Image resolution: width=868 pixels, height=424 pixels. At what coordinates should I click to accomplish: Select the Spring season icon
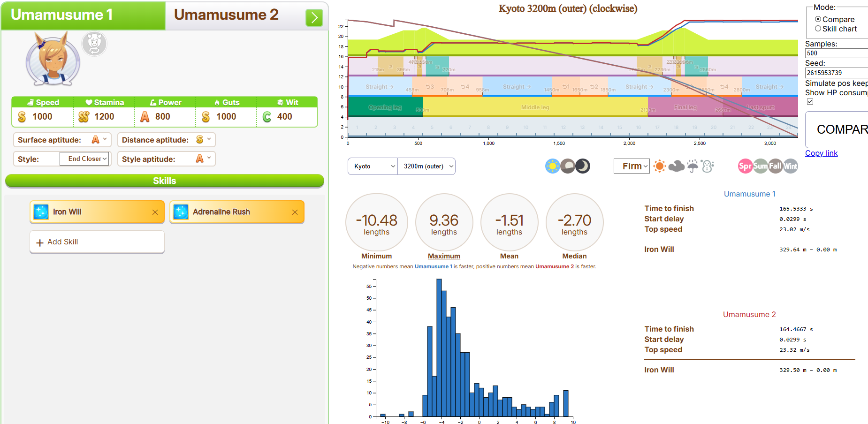point(745,166)
